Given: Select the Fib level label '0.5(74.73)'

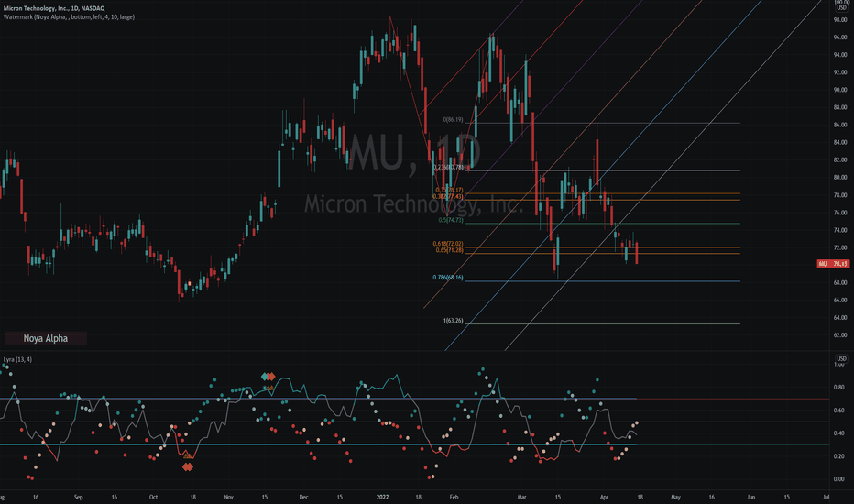Looking at the screenshot, I should pos(451,220).
